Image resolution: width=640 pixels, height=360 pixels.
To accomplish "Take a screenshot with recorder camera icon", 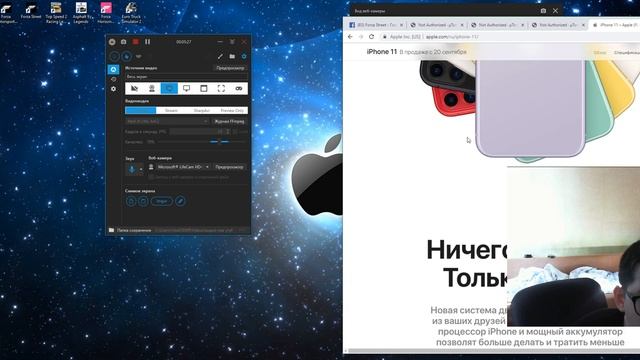I will tap(124, 42).
